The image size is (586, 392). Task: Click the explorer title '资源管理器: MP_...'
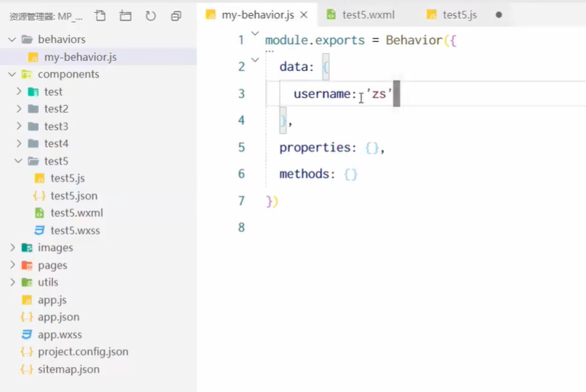(46, 17)
